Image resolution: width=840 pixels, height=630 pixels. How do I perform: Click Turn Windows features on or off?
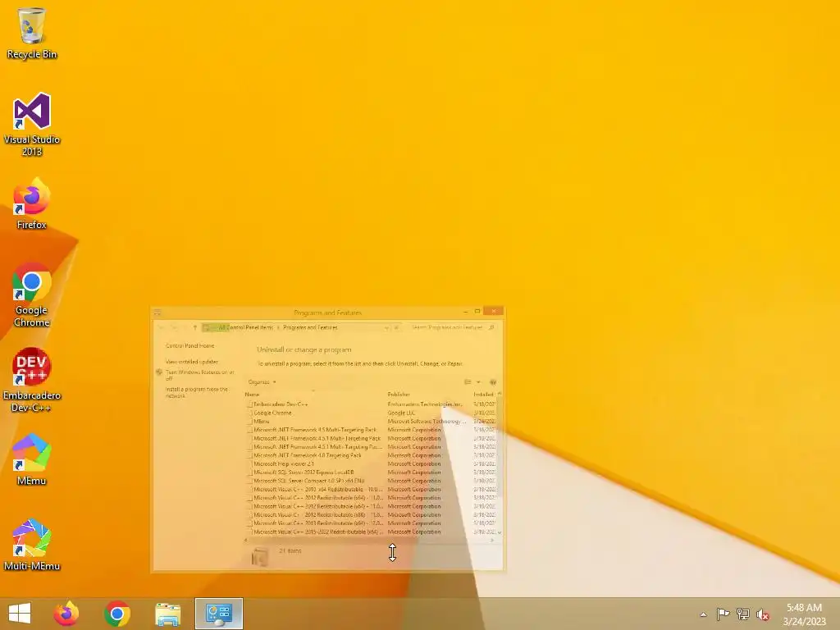coord(199,375)
